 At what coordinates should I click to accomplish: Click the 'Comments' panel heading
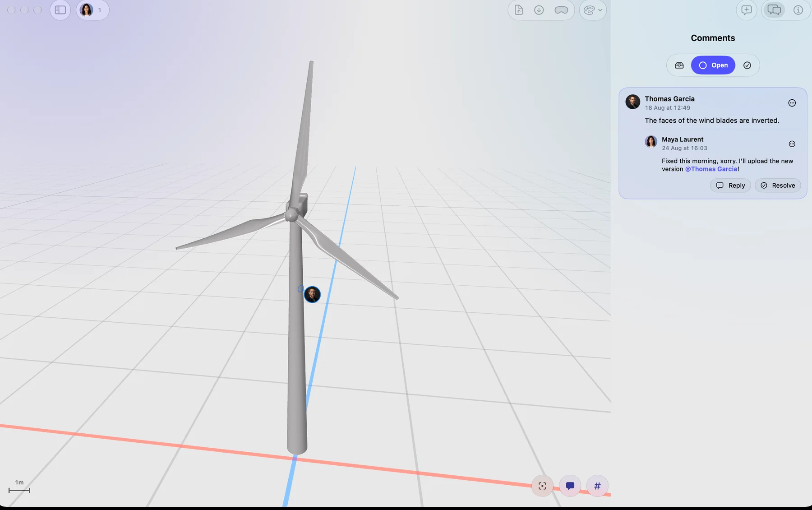713,38
